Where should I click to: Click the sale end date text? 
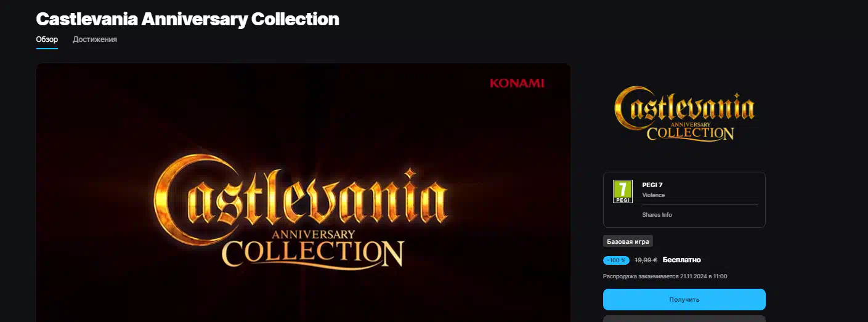coord(665,276)
